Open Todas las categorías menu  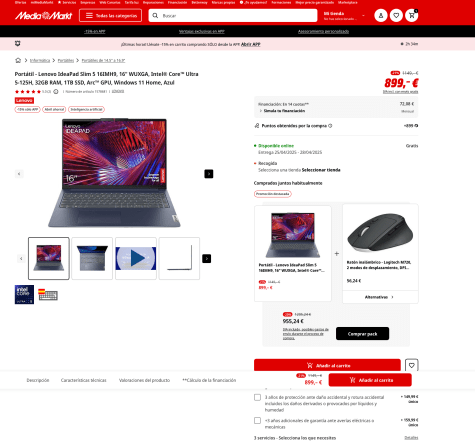pos(110,15)
